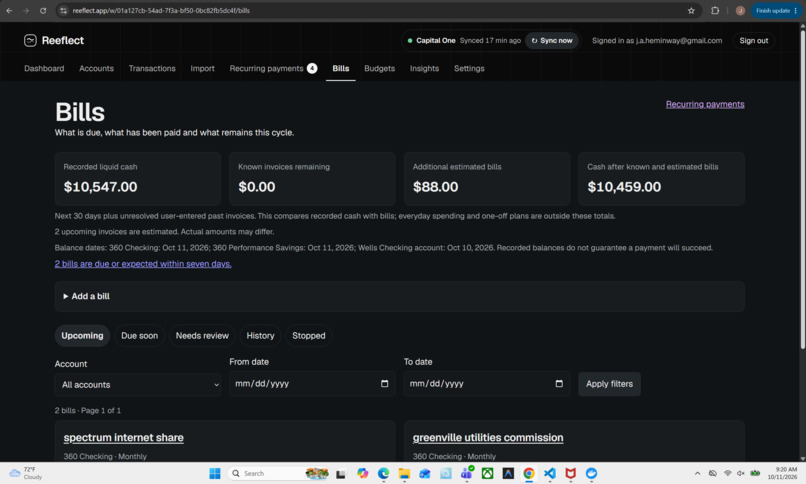Select the Bills tab

point(340,68)
